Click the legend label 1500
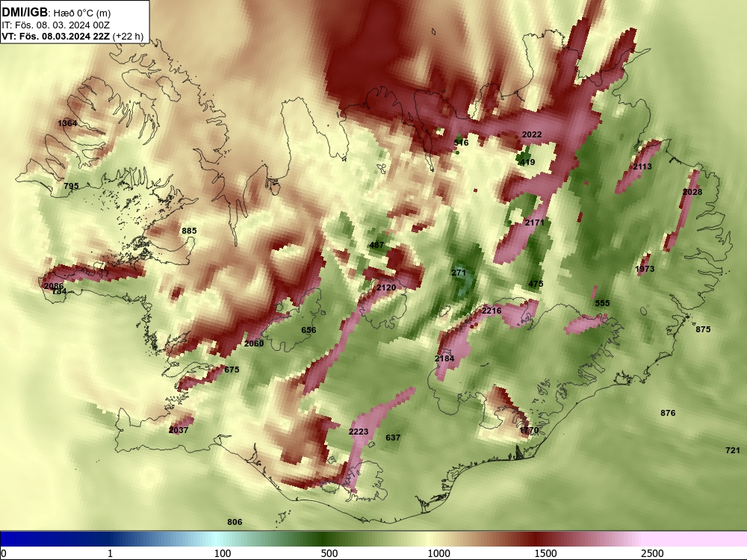 pos(545,553)
